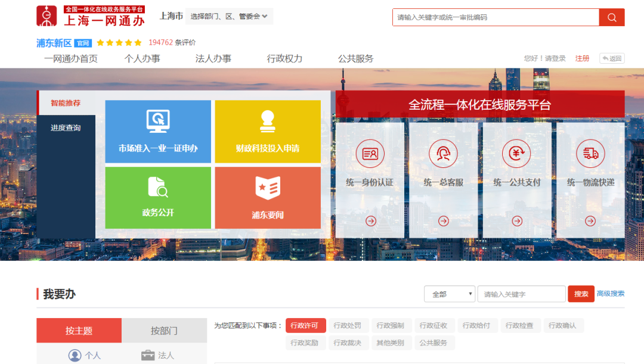Select the 智能推荐 side tab
This screenshot has width=644, height=364.
[66, 103]
